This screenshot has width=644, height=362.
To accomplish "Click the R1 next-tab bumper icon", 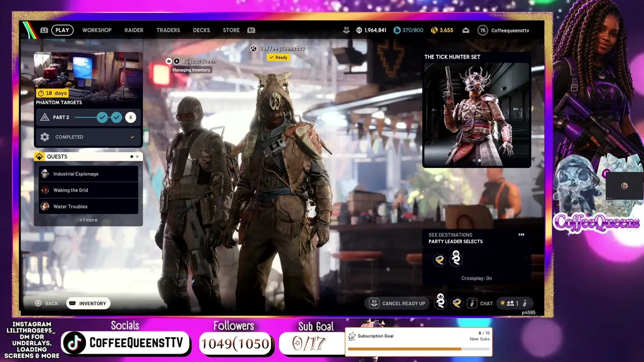I will click(251, 30).
